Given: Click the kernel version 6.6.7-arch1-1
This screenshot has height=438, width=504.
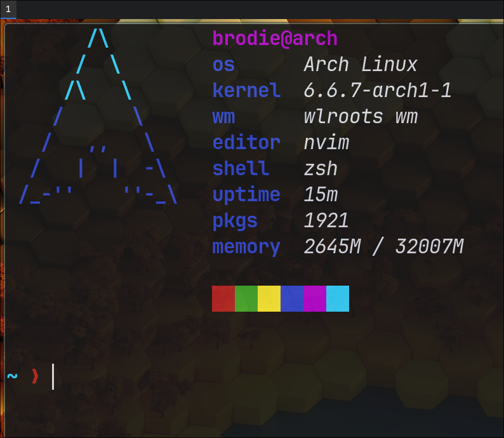Looking at the screenshot, I should tap(378, 91).
